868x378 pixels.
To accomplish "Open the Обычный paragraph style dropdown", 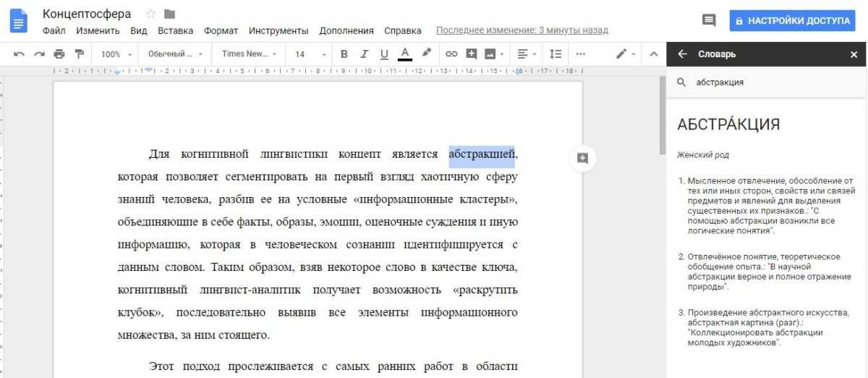I will 175,54.
